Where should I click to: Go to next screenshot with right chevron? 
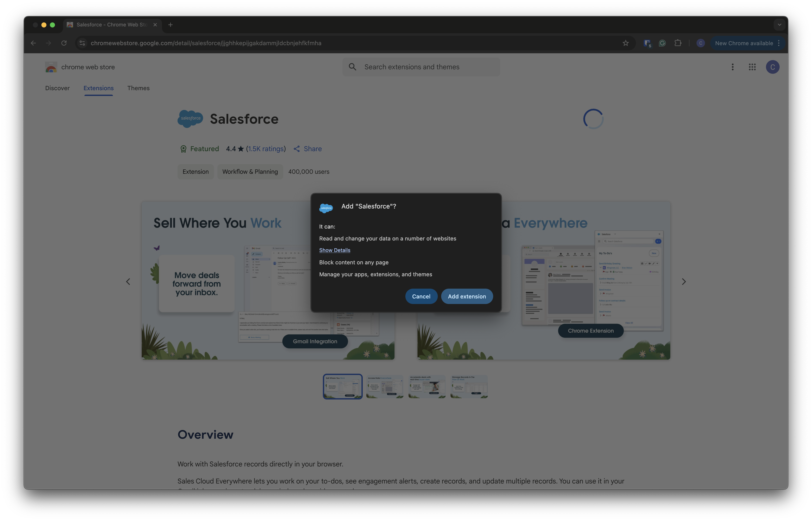tap(683, 281)
